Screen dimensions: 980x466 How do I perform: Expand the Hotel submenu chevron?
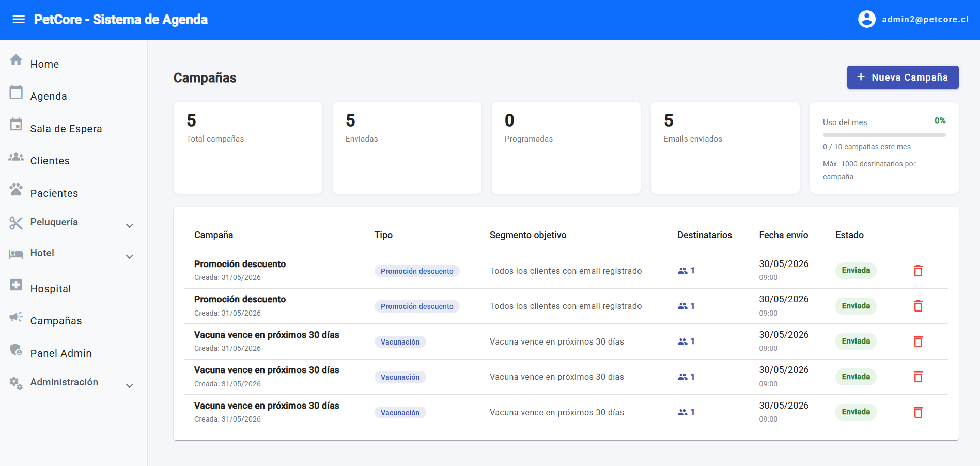130,257
